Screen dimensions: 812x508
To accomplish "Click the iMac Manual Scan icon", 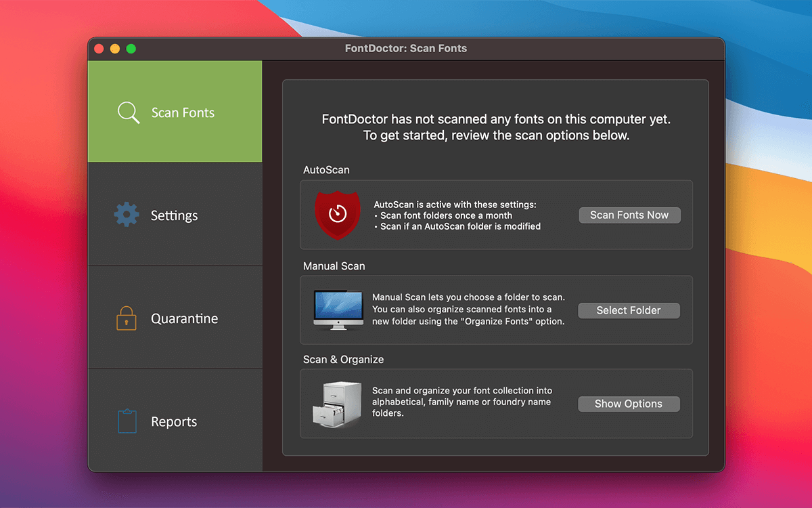I will (x=338, y=310).
